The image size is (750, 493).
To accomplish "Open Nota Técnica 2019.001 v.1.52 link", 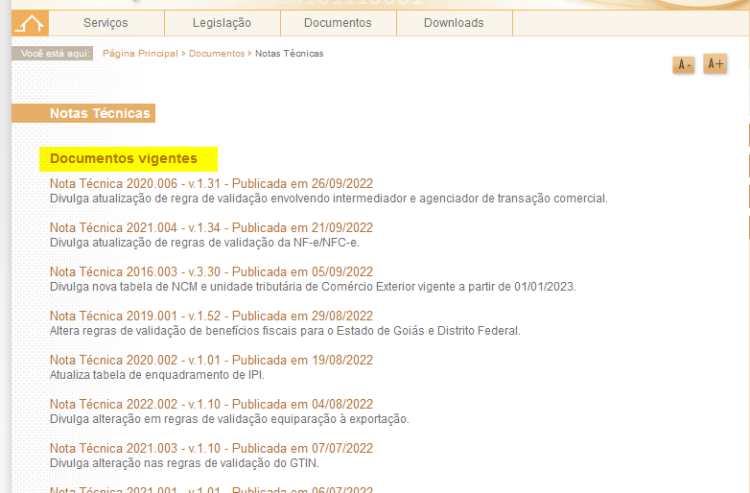I will click(211, 316).
